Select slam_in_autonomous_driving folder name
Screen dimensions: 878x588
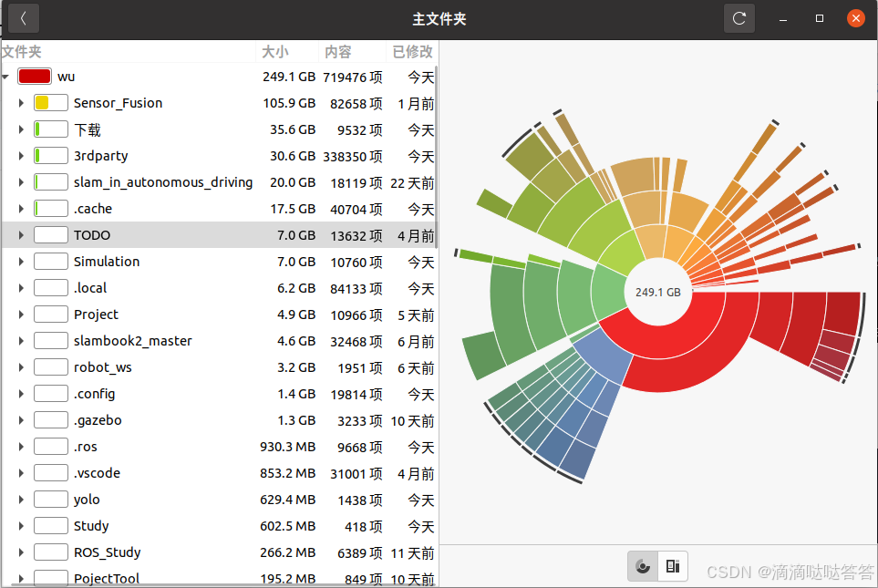[163, 182]
